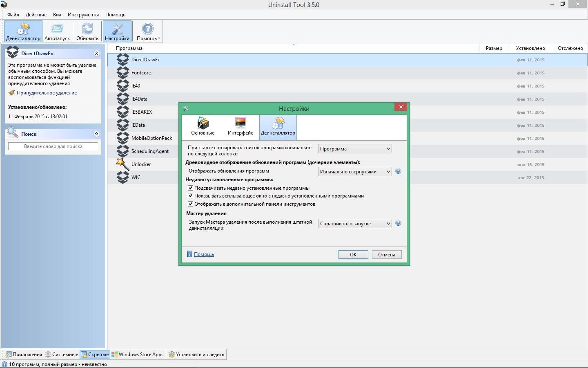Image resolution: width=588 pixels, height=368 pixels.
Task: Open the sort column dropdown showing Программа
Action: pos(355,149)
